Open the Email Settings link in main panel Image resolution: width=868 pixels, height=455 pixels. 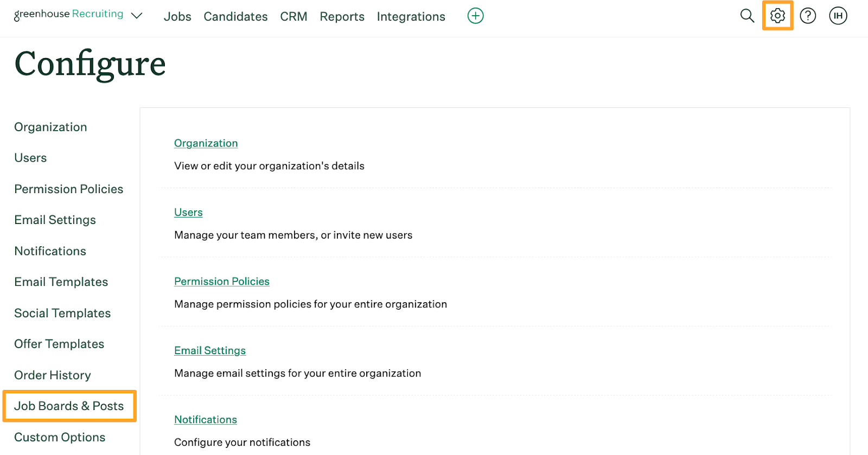[x=209, y=350]
